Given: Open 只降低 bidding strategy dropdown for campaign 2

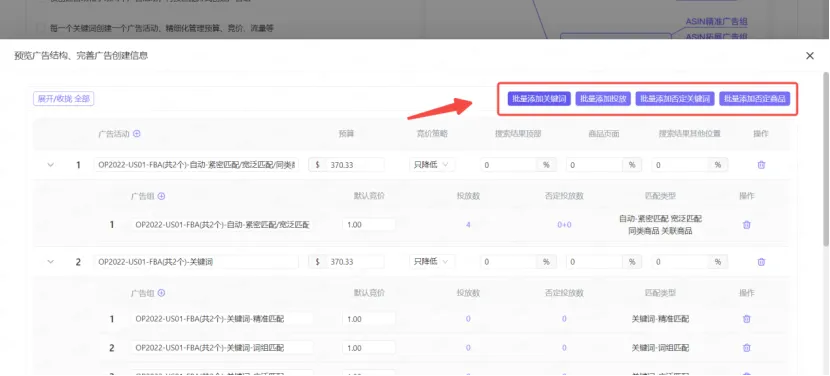Looking at the screenshot, I should 431,262.
